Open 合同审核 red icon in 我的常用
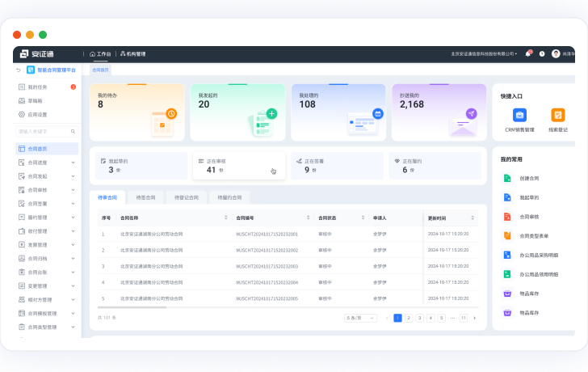588x372 pixels. [x=507, y=217]
